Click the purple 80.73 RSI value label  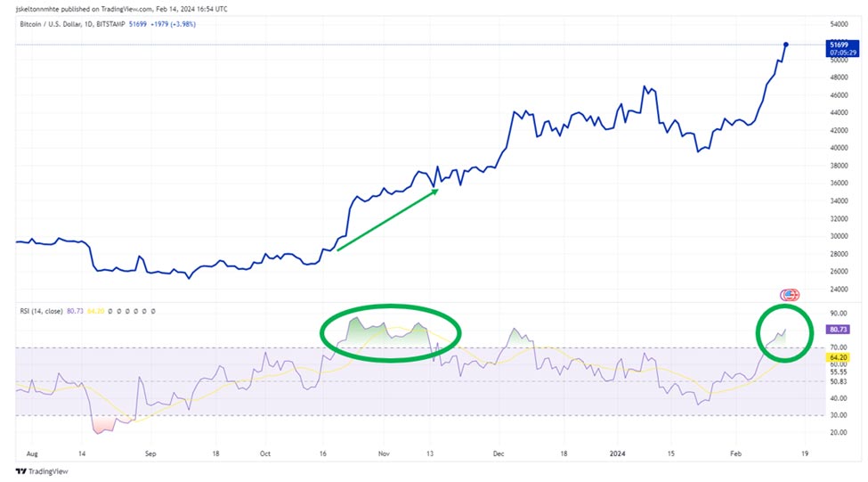(838, 329)
